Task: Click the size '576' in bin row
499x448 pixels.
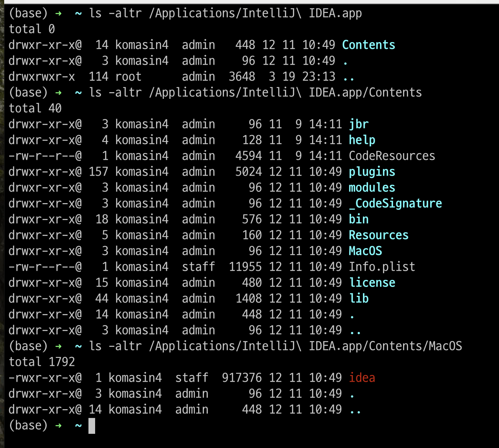Action: coord(252,219)
